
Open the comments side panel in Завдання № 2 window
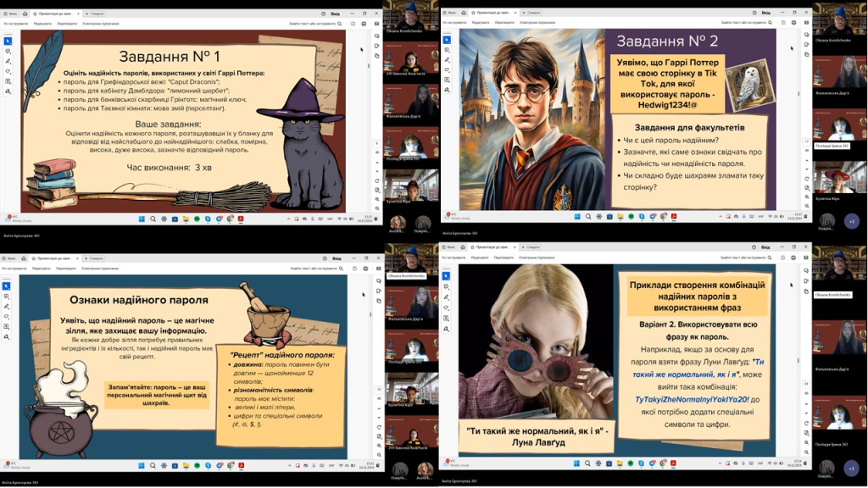pyautogui.click(x=807, y=35)
